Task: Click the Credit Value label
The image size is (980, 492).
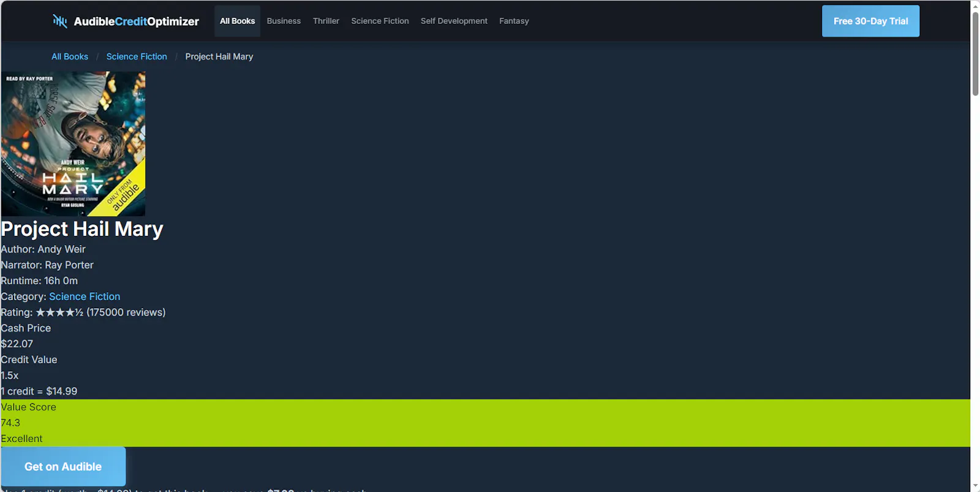Action: pos(29,360)
